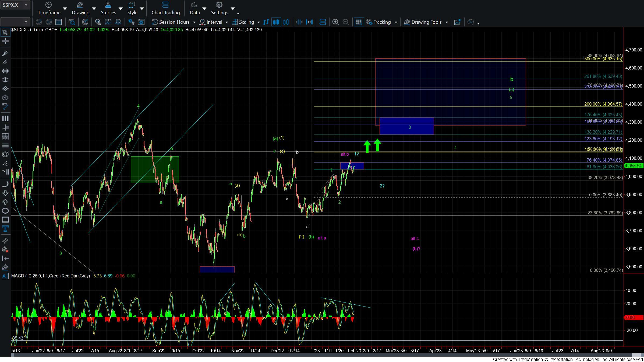
Task: Open the empty combo box below symbol
Action: tap(15, 22)
